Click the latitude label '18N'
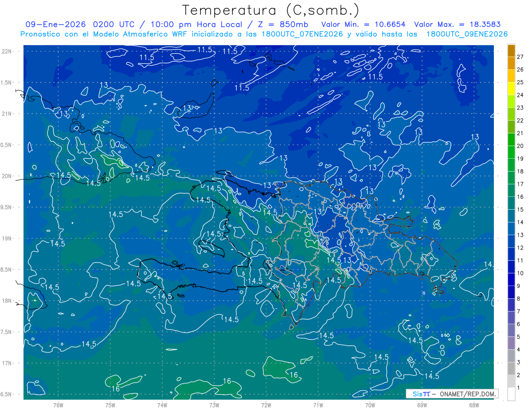 tap(7, 301)
